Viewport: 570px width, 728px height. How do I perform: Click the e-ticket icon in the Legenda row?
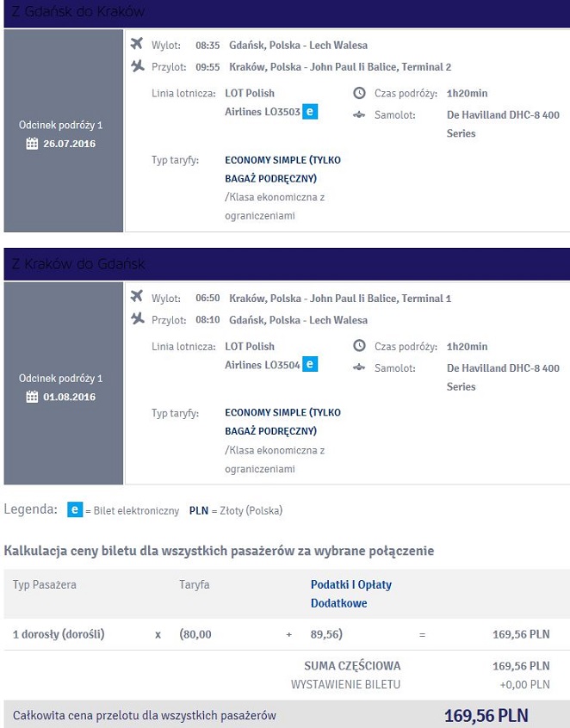(x=75, y=509)
